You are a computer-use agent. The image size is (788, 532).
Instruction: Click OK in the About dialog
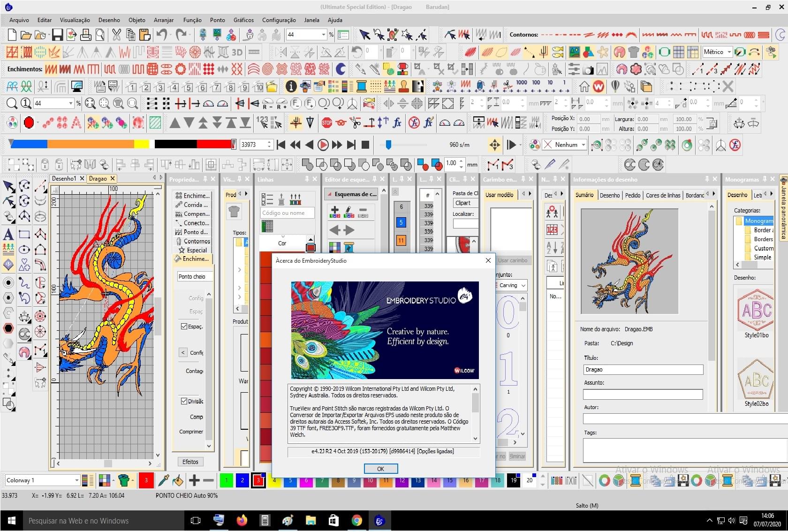[x=380, y=469]
